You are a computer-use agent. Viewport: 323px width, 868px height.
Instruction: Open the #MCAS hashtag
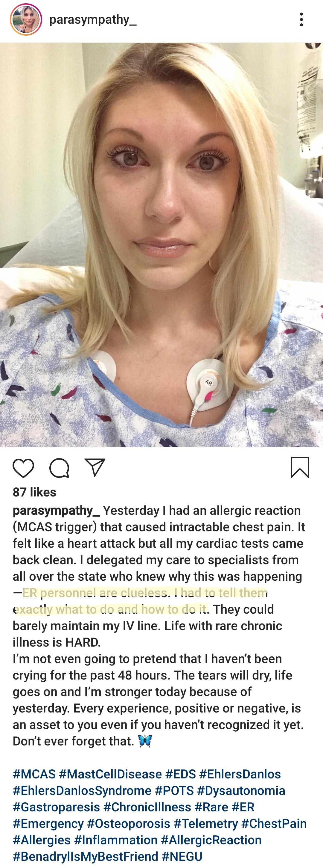(x=34, y=774)
